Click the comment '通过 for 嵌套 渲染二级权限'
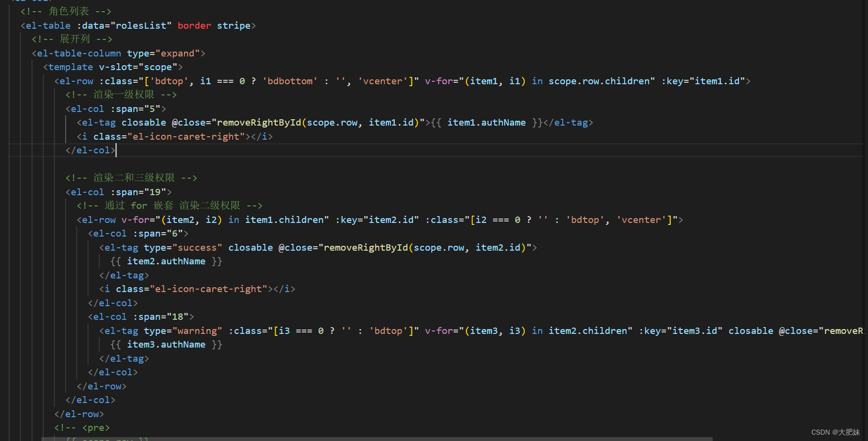This screenshot has height=441, width=868. pyautogui.click(x=172, y=205)
